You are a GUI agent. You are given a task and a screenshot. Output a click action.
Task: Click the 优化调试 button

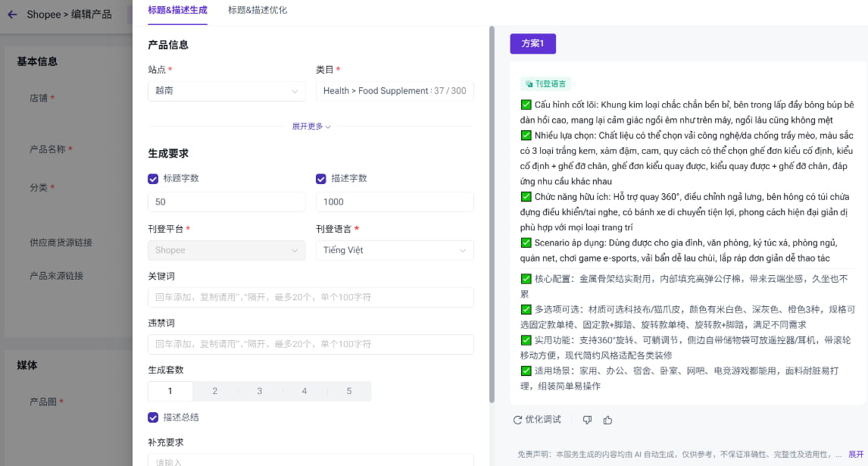pos(537,420)
